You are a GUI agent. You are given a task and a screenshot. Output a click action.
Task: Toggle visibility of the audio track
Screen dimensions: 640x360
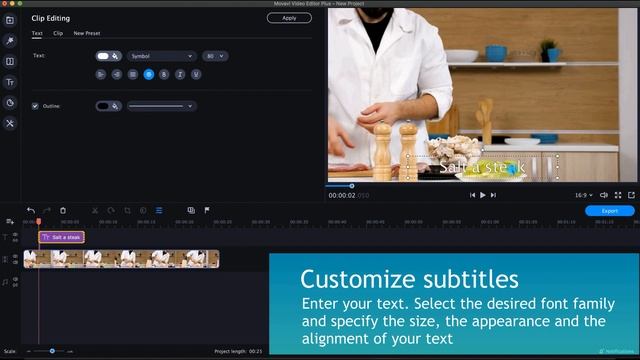(15, 279)
